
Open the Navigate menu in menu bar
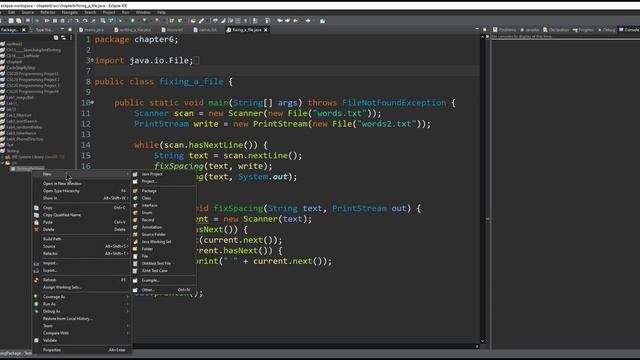[x=70, y=13]
